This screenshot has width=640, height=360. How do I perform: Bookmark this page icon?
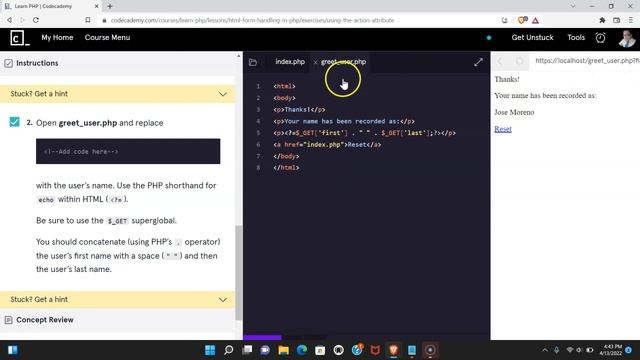pyautogui.click(x=88, y=20)
